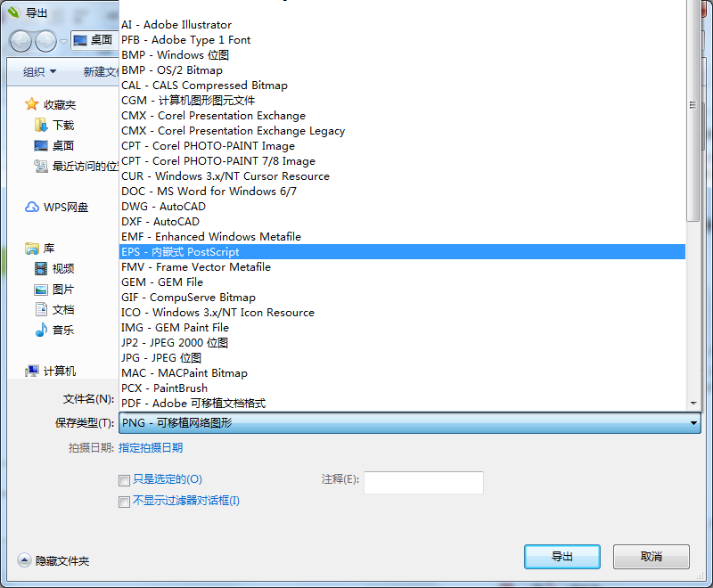This screenshot has height=588, width=713.
Task: Open 计算机 in the sidebar
Action: (50, 372)
